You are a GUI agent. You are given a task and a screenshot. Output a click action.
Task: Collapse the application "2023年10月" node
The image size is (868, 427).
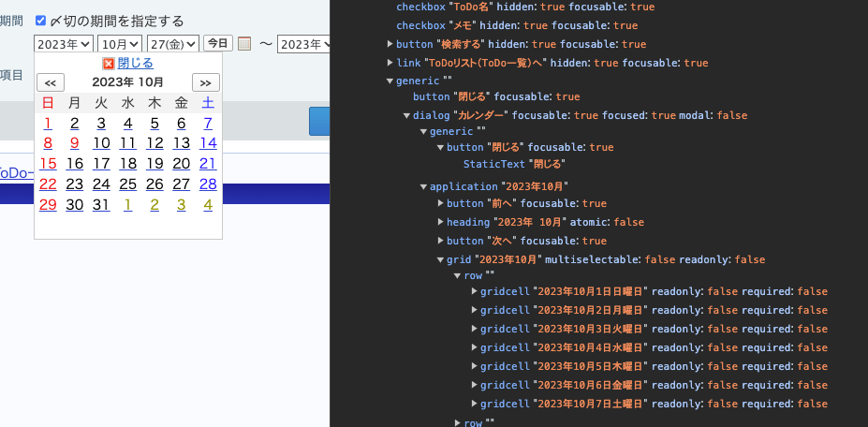[x=423, y=186]
